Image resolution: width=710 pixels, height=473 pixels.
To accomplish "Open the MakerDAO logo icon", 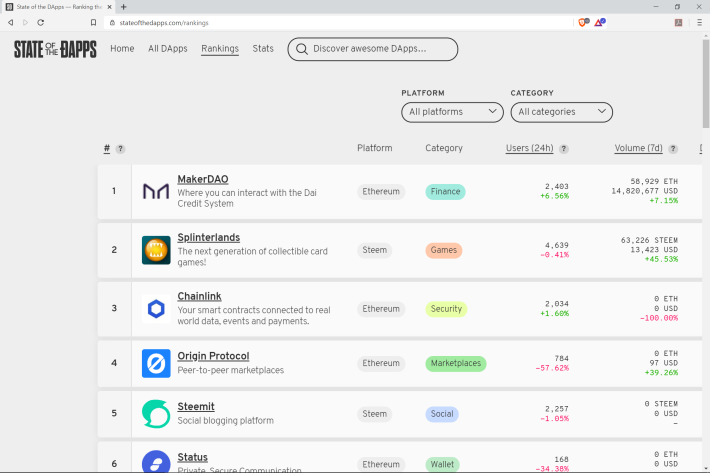I will pos(156,191).
